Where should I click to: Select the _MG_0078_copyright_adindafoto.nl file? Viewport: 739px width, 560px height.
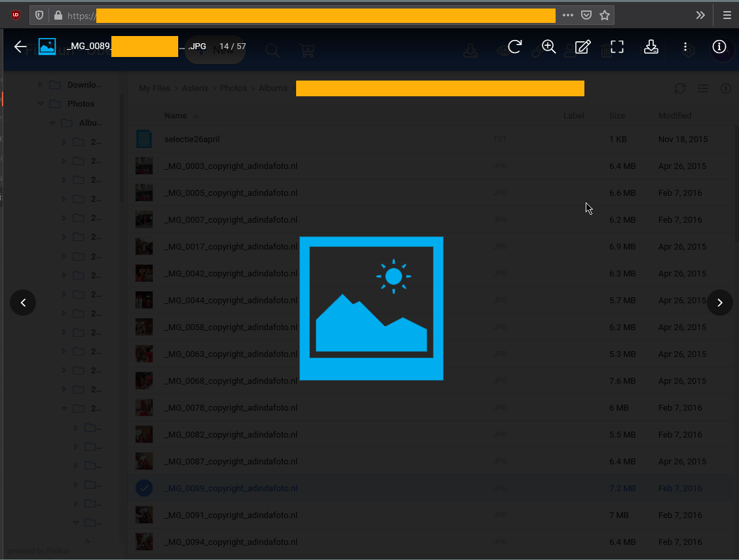coord(231,408)
